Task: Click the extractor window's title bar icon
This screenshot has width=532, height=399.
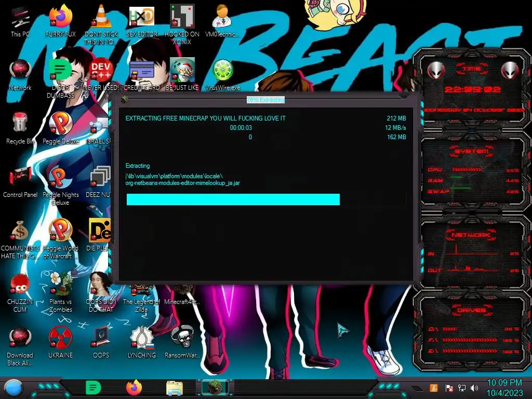Action: [x=125, y=99]
